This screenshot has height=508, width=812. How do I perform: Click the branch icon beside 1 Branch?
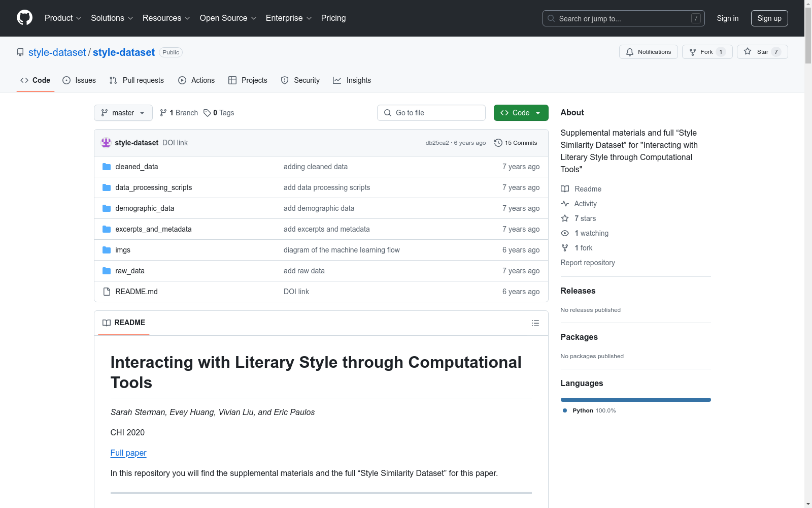click(163, 113)
